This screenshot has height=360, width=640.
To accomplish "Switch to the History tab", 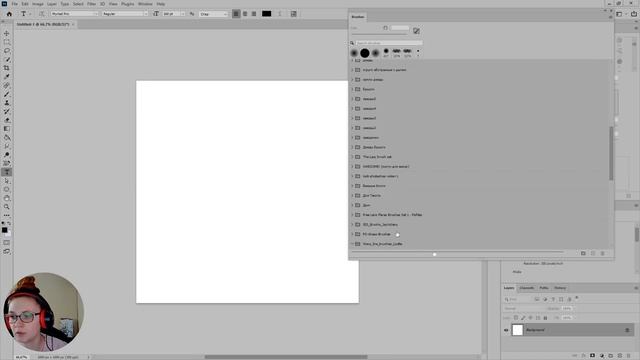I will [x=560, y=288].
